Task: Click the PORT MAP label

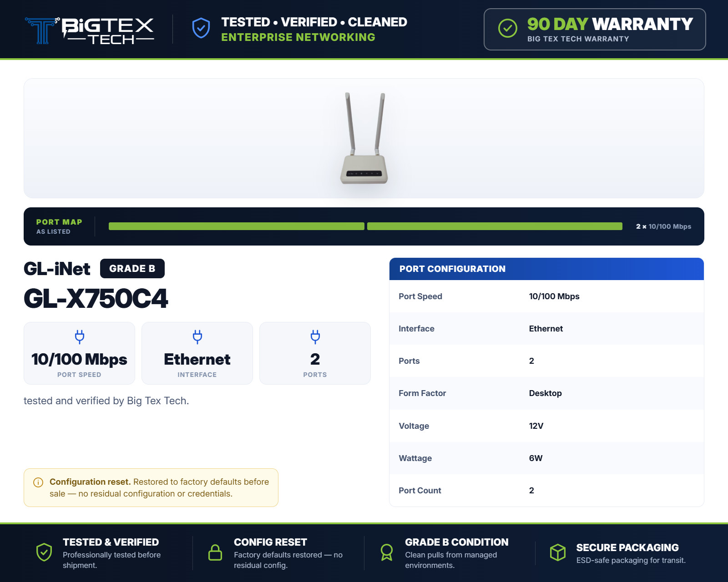Action: (59, 222)
